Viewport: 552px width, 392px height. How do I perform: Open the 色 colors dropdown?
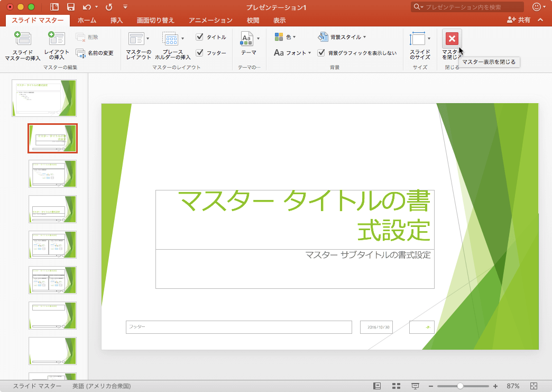click(x=285, y=37)
